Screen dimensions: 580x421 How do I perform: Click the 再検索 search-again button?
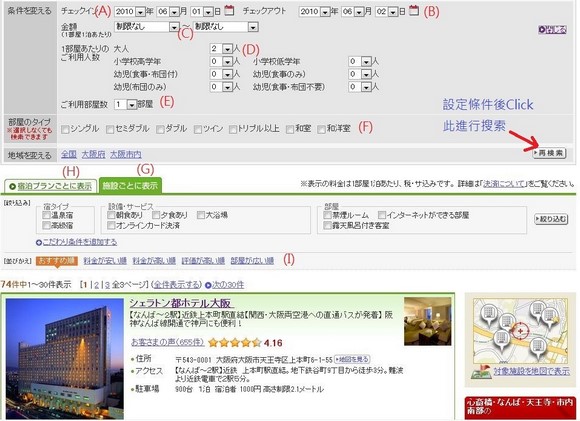click(549, 153)
